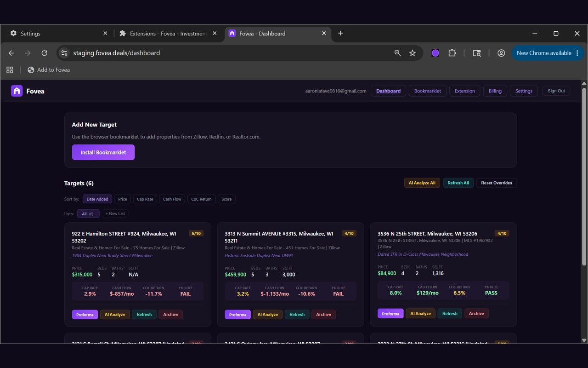
Task: Open the apps grid in bookmarks bar
Action: pyautogui.click(x=10, y=70)
